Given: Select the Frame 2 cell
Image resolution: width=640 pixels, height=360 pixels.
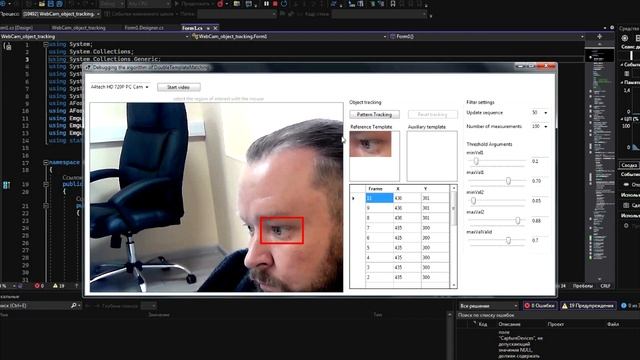Looking at the screenshot, I should [x=379, y=277].
